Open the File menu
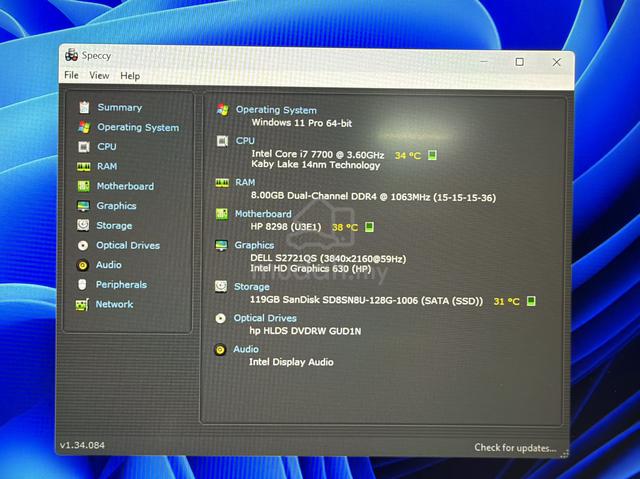The height and width of the screenshot is (479, 640). pyautogui.click(x=71, y=75)
